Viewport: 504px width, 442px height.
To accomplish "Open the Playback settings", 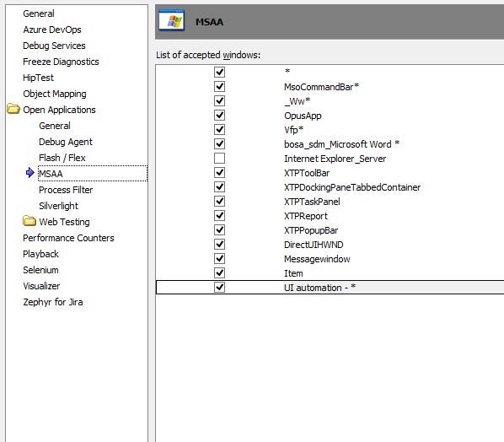I will (x=40, y=254).
